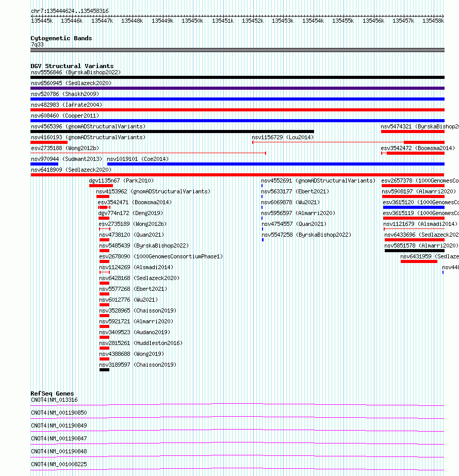
Task: Click the nsv4160193 gnomAD variant label
Action: (88, 137)
